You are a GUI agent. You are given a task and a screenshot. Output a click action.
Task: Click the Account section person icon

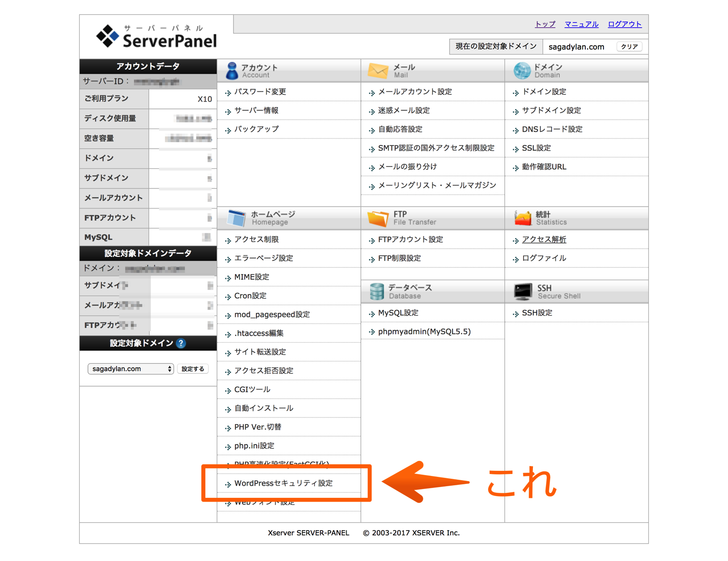click(232, 71)
